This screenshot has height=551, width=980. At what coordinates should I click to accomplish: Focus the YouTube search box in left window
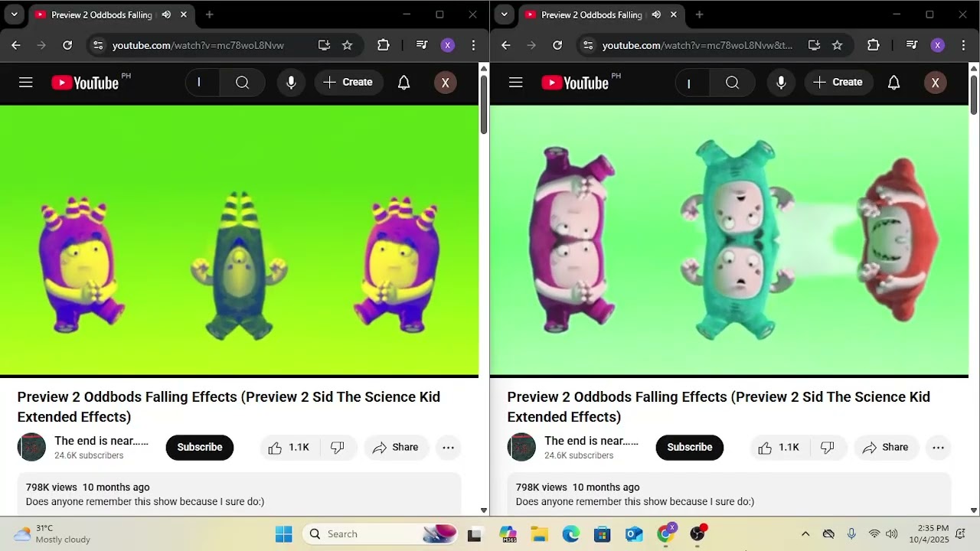click(203, 83)
